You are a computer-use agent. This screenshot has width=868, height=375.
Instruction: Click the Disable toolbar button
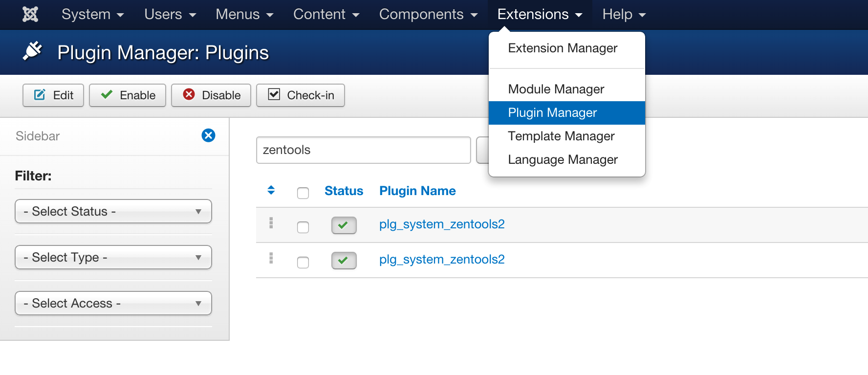coord(211,95)
